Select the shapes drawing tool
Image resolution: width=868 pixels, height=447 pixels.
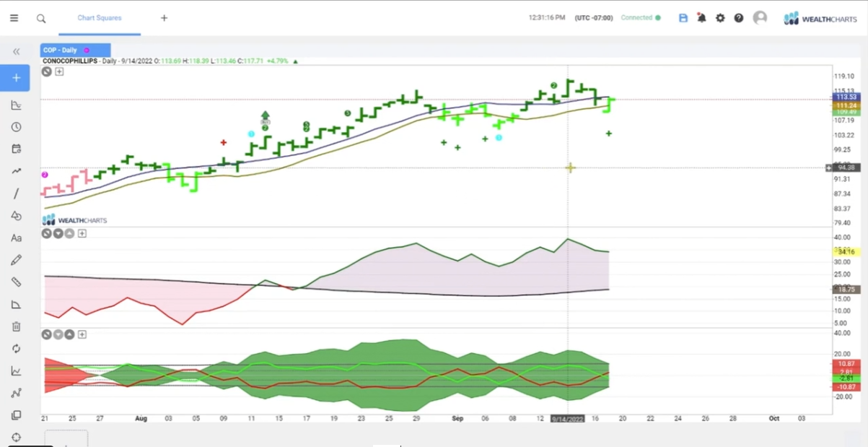(x=16, y=215)
